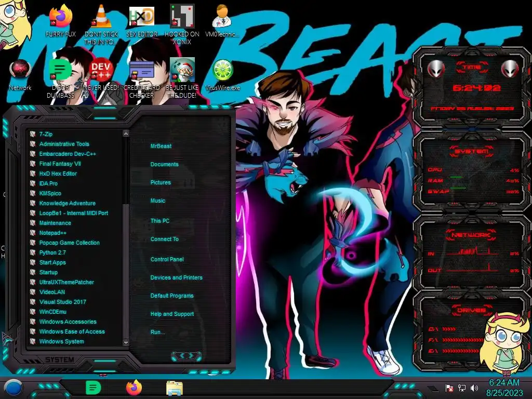Click the C:\ drive usage bar
Image resolution: width=532 pixels, height=399 pixels.
[449, 329]
